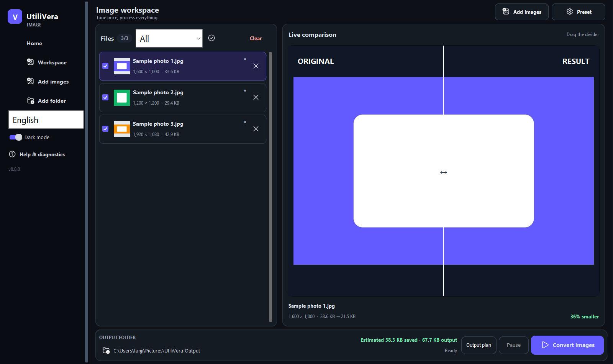This screenshot has height=364, width=613.
Task: Click the Sample photo 3.jpg file name
Action: [x=158, y=124]
